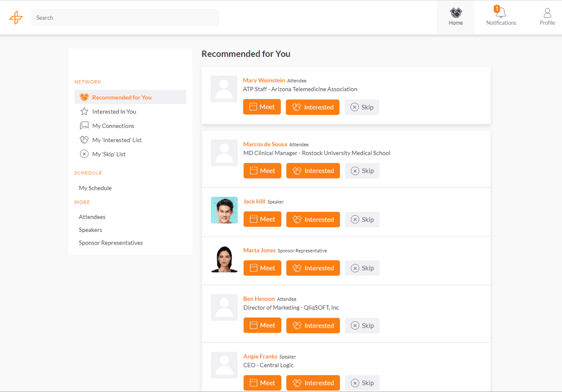The height and width of the screenshot is (392, 562).
Task: Click Marta Jones's name link
Action: [259, 250]
